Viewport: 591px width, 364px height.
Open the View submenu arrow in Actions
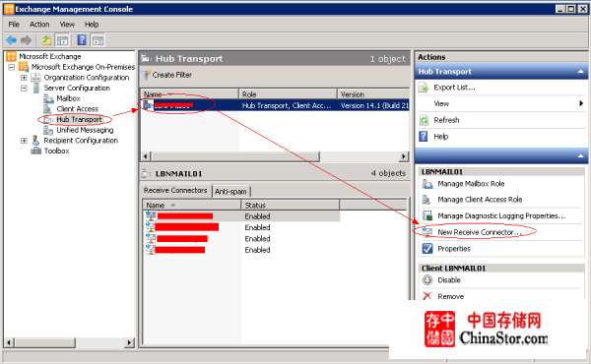(x=581, y=103)
